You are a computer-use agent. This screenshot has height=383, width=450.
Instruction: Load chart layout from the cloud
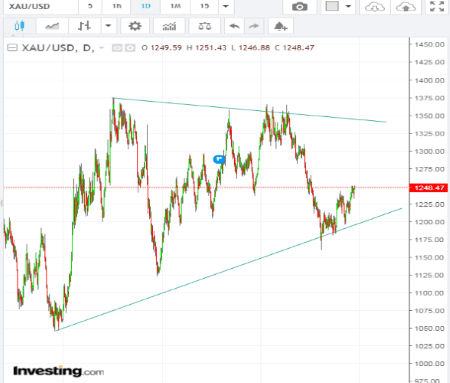[x=375, y=7]
